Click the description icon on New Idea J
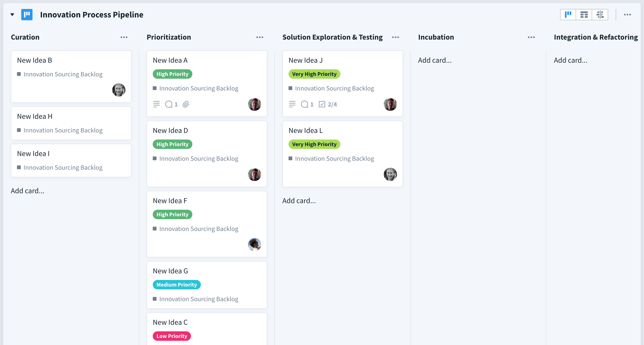Image resolution: width=644 pixels, height=345 pixels. pyautogui.click(x=292, y=104)
